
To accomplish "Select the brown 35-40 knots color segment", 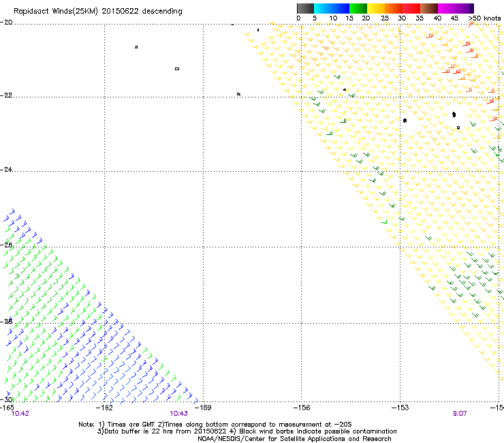I will 429,8.
